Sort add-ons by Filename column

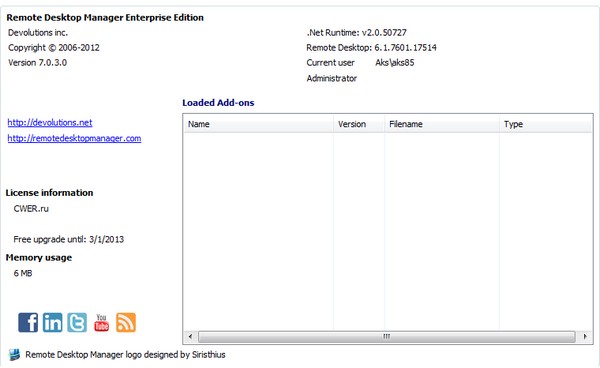[442, 124]
